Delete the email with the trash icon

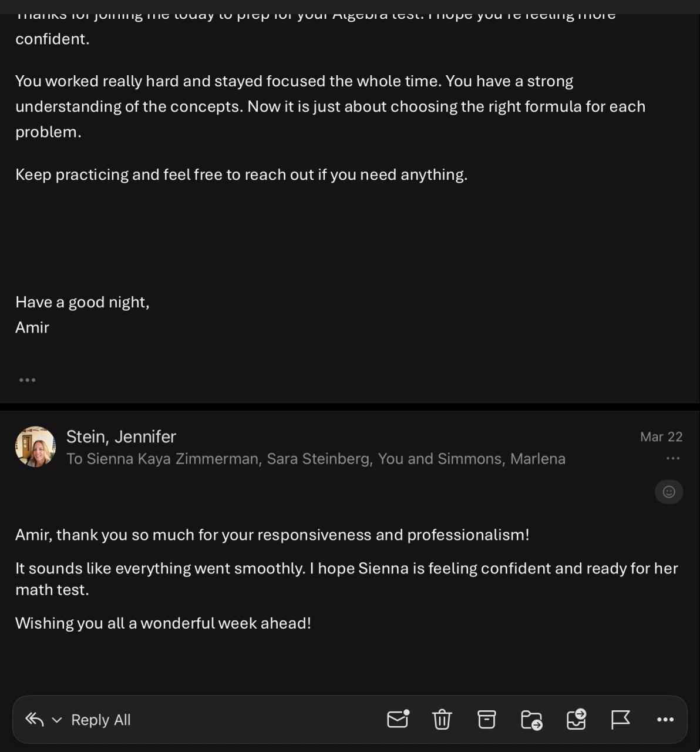[x=442, y=719]
